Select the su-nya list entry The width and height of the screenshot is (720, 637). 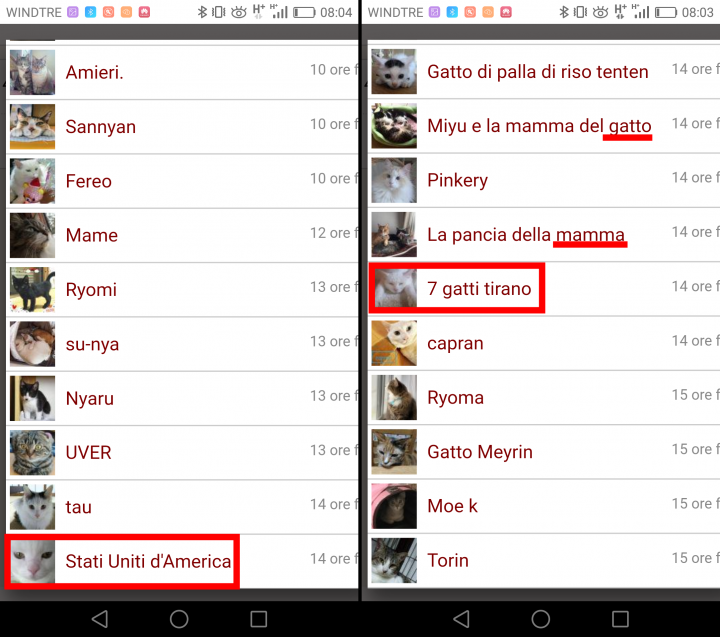coord(92,344)
